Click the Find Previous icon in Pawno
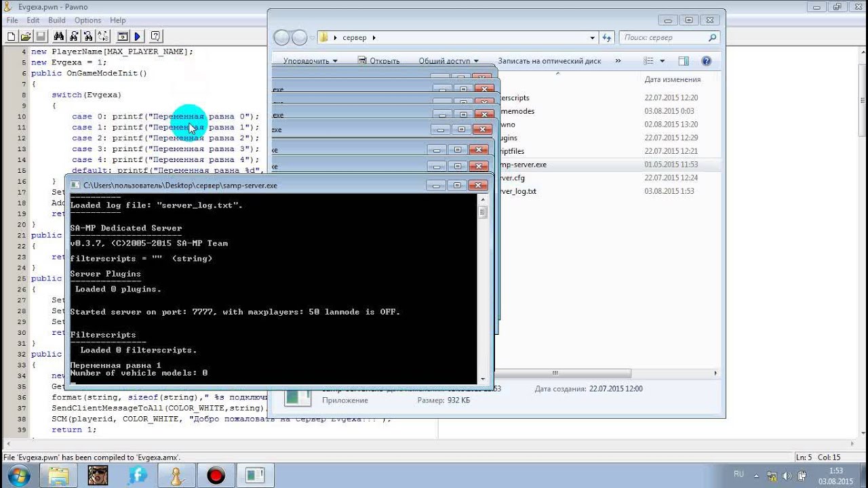 tap(88, 37)
